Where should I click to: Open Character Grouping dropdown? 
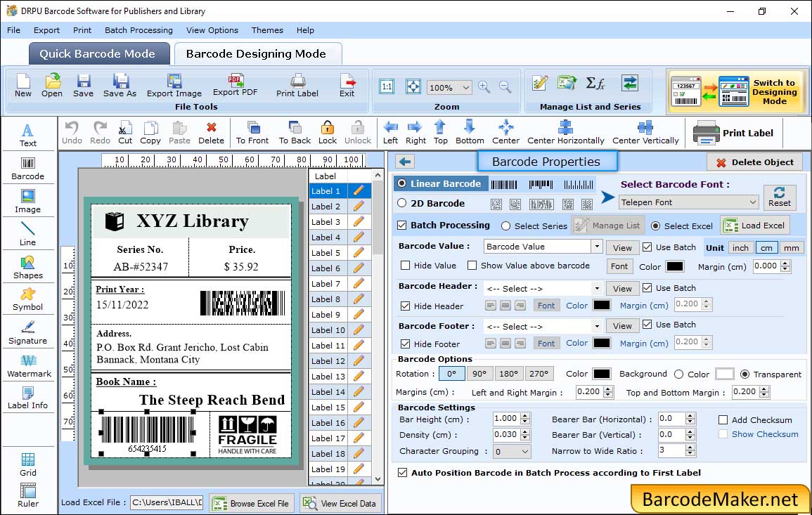click(512, 451)
